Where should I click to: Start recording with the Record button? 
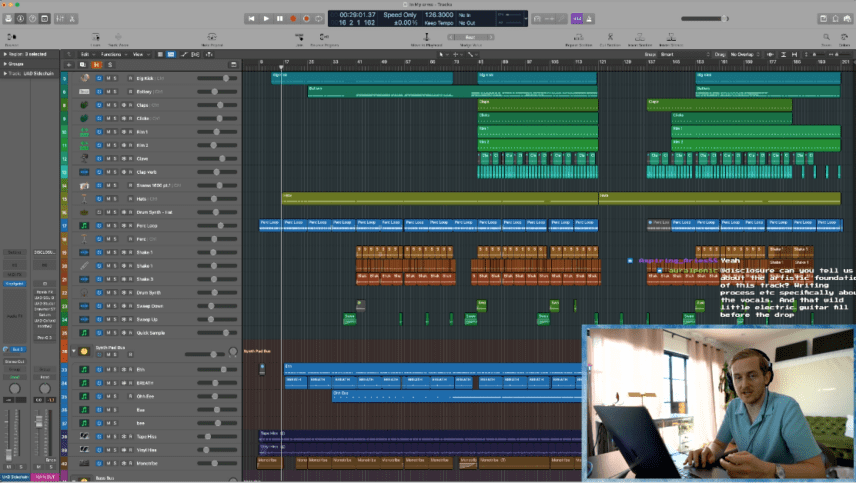(x=293, y=19)
